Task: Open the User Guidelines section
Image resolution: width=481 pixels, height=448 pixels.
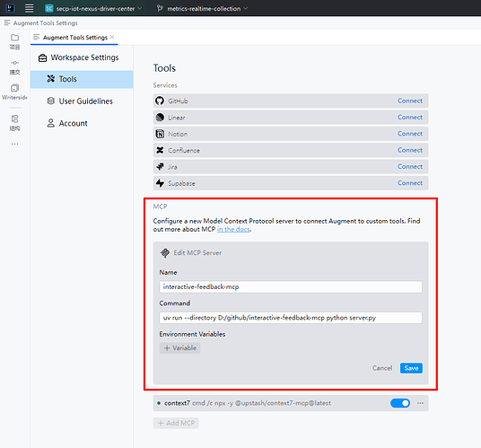Action: click(80, 101)
